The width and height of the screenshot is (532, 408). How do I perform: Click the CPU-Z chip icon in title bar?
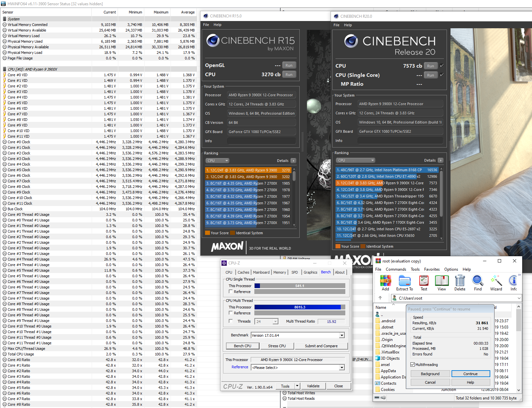coord(224,263)
